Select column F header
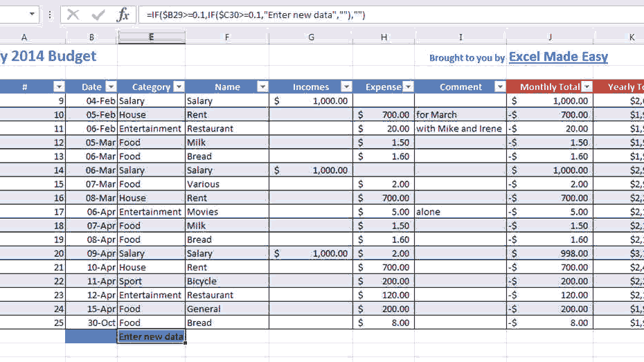Screen dimensions: 644x362 click(x=227, y=37)
